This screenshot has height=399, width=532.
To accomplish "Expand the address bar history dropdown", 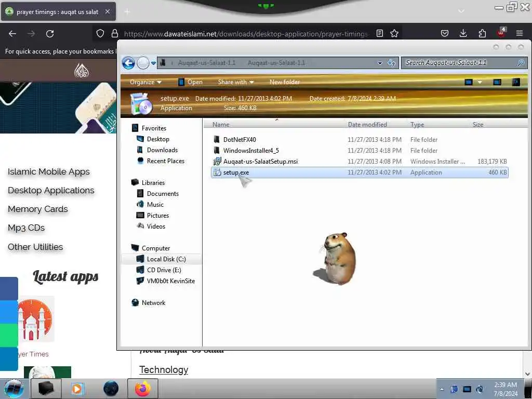I will 380,63.
